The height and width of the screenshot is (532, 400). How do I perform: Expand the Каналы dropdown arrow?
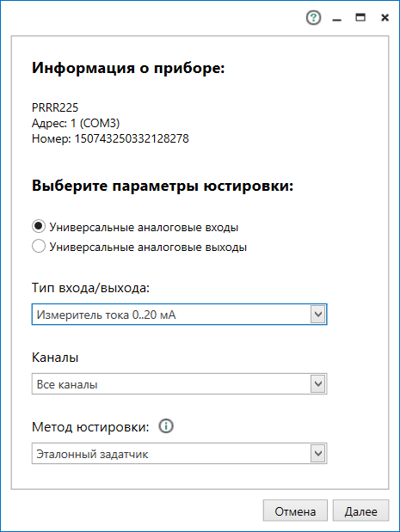click(x=318, y=383)
